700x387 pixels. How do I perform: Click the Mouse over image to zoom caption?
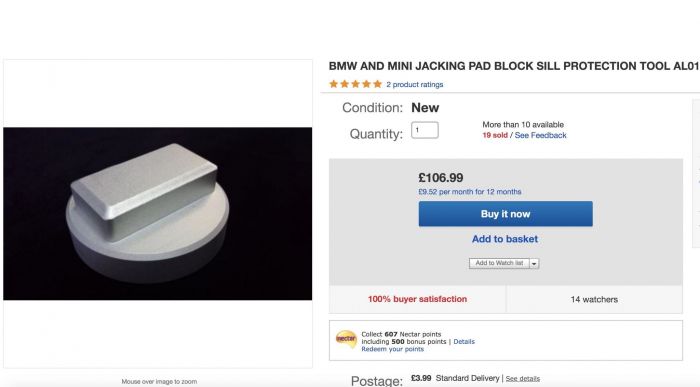point(159,382)
